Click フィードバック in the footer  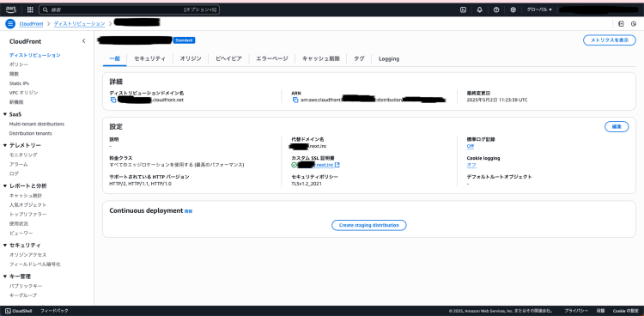tap(54, 311)
